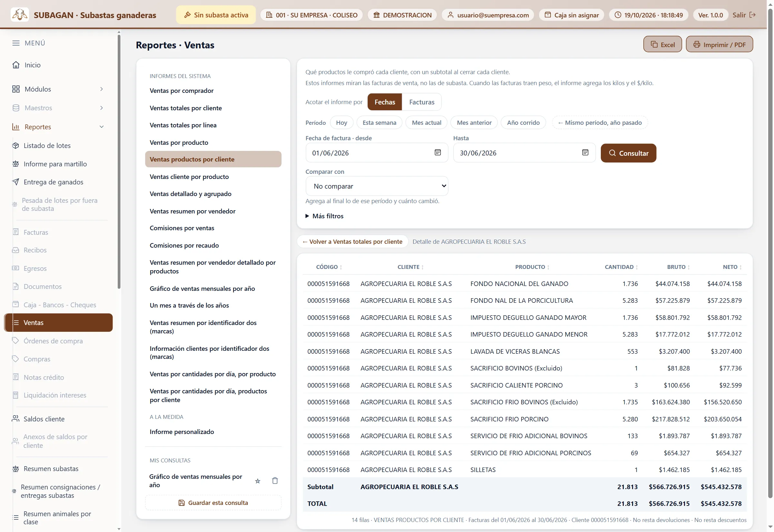Sort table by NETO column

pos(732,267)
